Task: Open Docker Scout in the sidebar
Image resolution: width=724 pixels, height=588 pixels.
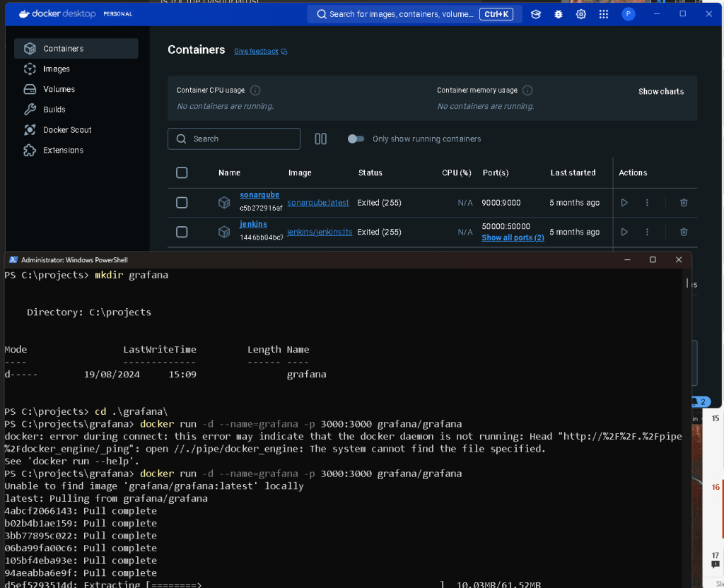Action: [x=76, y=130]
